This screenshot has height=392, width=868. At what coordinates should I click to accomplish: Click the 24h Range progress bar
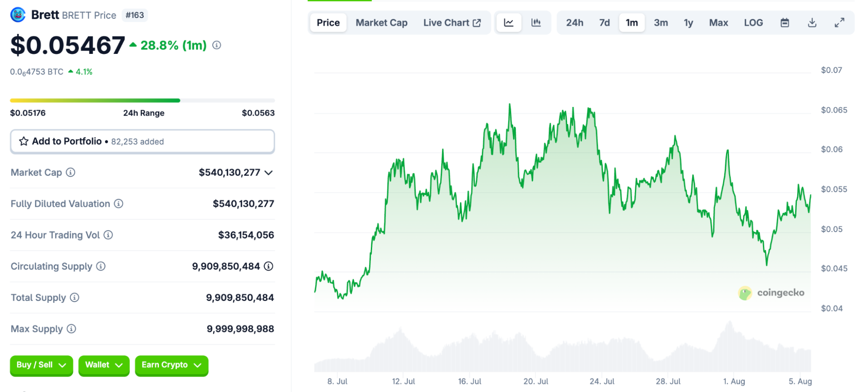point(142,100)
